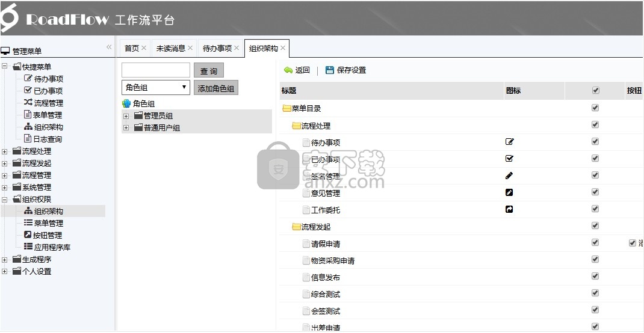644x333 pixels.
Task: Expand the 普通用户组 node
Action: tap(126, 128)
